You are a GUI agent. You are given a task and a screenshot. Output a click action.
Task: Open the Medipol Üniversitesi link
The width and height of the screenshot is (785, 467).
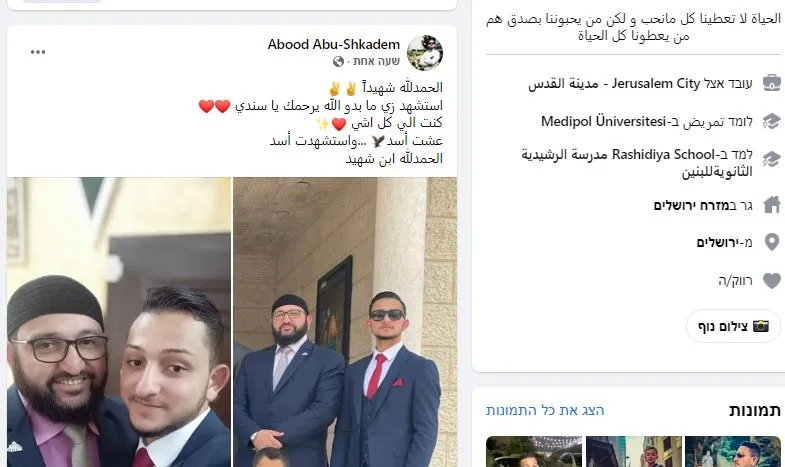pos(604,122)
